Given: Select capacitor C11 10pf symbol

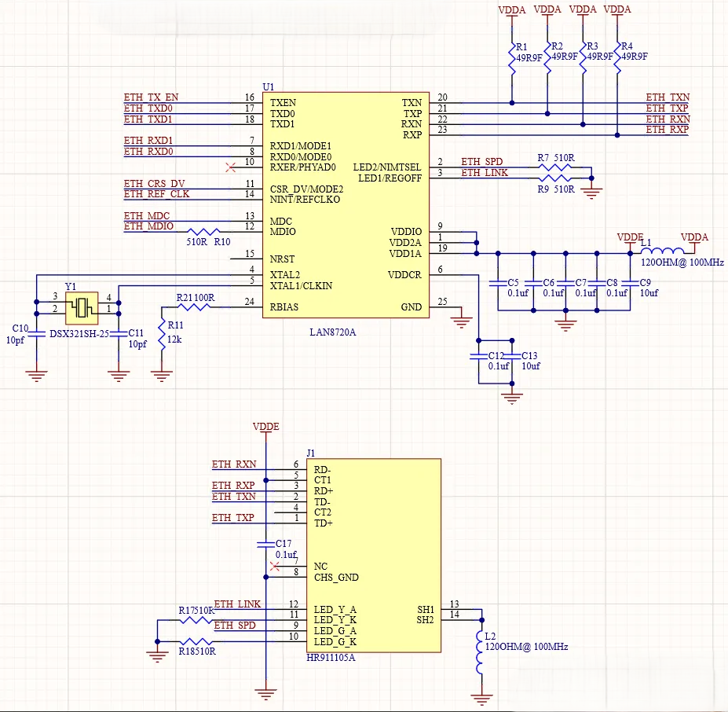Looking at the screenshot, I should (119, 334).
